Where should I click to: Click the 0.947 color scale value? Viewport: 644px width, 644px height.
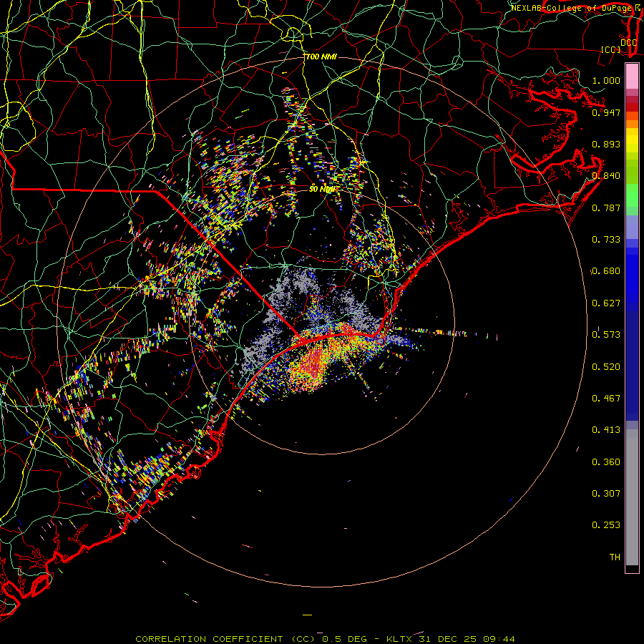click(x=606, y=112)
